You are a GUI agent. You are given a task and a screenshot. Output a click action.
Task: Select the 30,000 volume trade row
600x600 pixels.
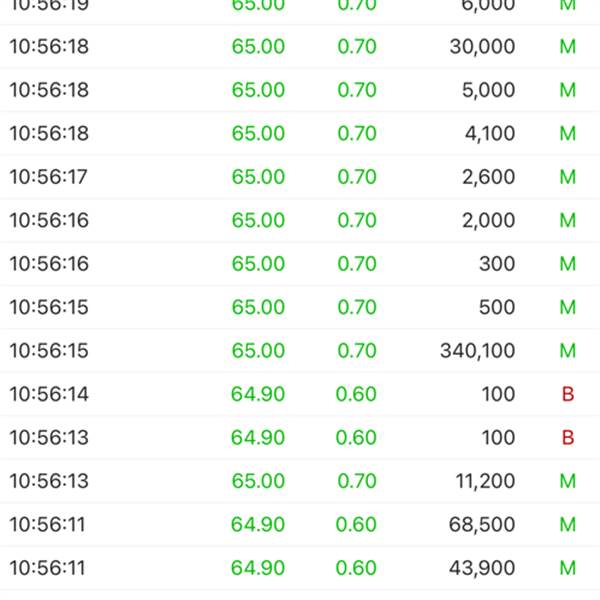click(x=300, y=47)
